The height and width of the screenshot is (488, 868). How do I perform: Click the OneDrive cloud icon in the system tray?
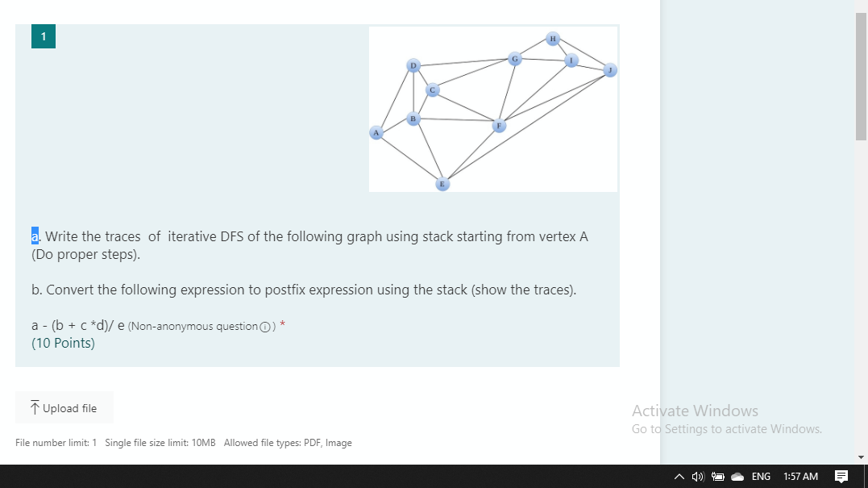click(x=736, y=476)
